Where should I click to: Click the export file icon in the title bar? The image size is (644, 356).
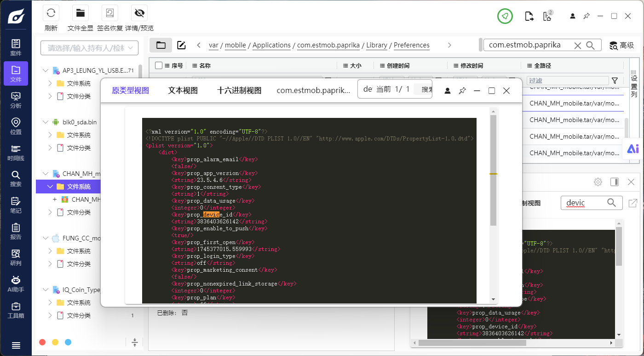pyautogui.click(x=529, y=16)
